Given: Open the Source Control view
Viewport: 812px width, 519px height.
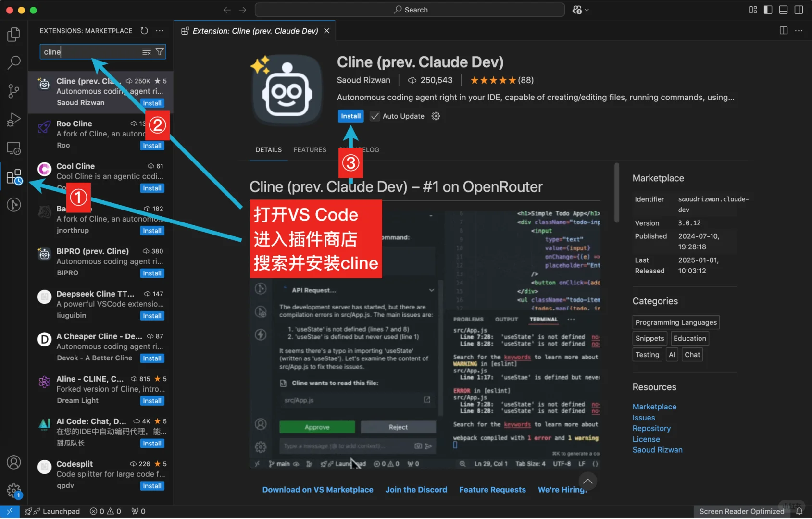Looking at the screenshot, I should (13, 91).
